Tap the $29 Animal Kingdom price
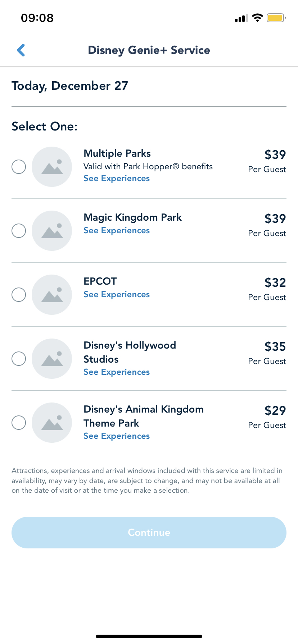298x644 pixels. [x=275, y=410]
